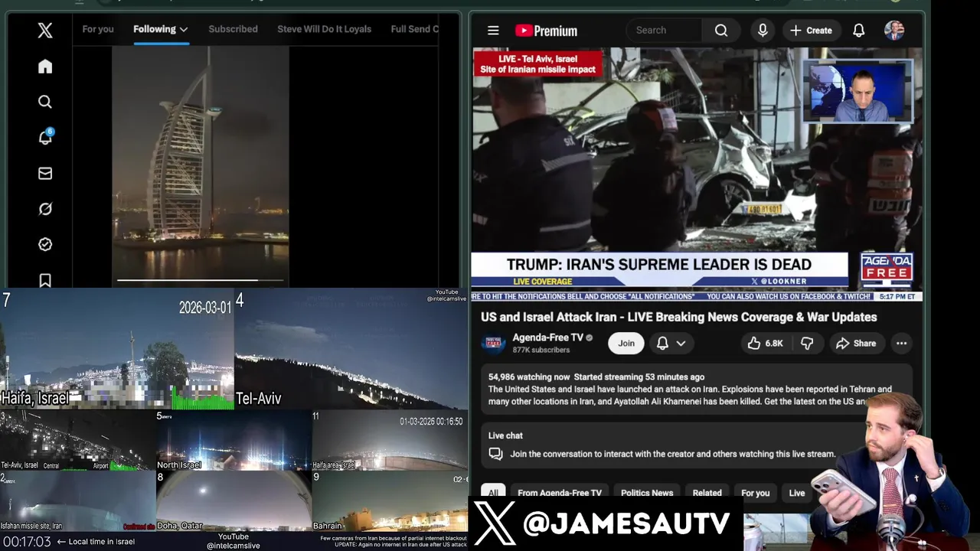Click Tel-Aviv camera feed 4
This screenshot has height=551, width=980.
[x=351, y=349]
